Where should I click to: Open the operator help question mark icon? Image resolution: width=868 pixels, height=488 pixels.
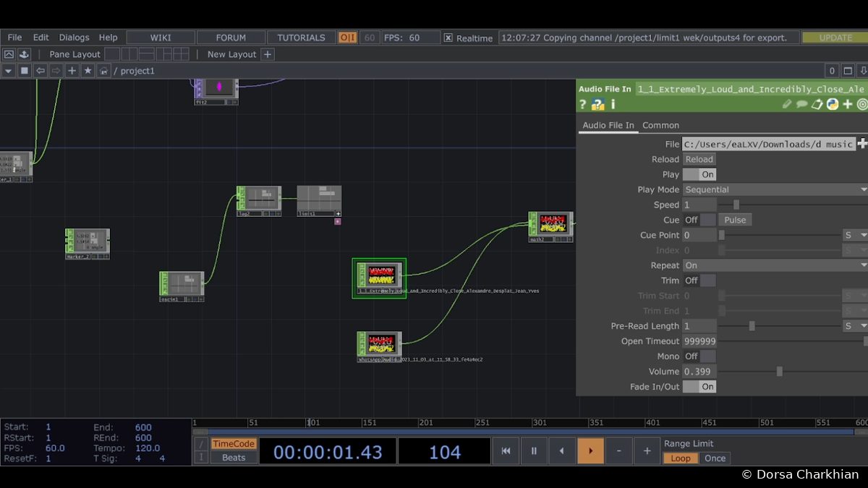point(583,104)
